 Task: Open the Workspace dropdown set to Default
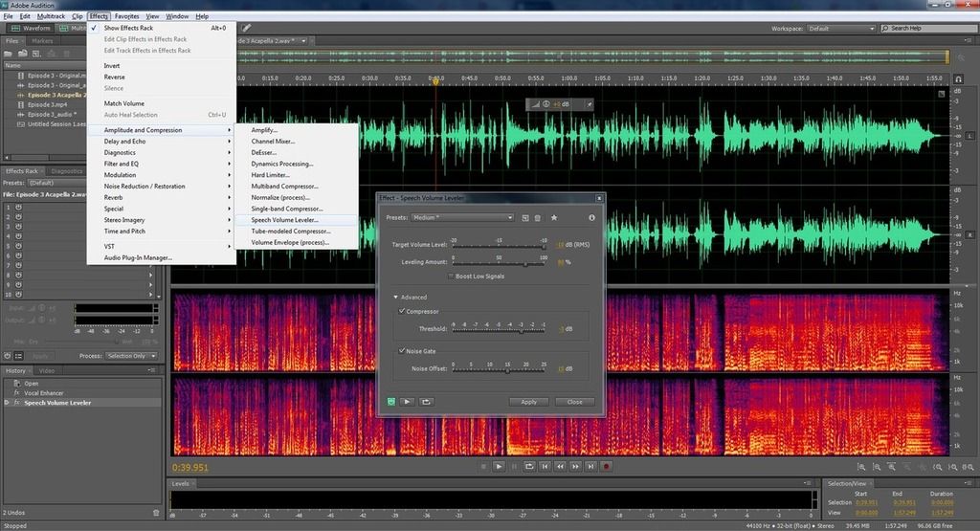coord(841,29)
